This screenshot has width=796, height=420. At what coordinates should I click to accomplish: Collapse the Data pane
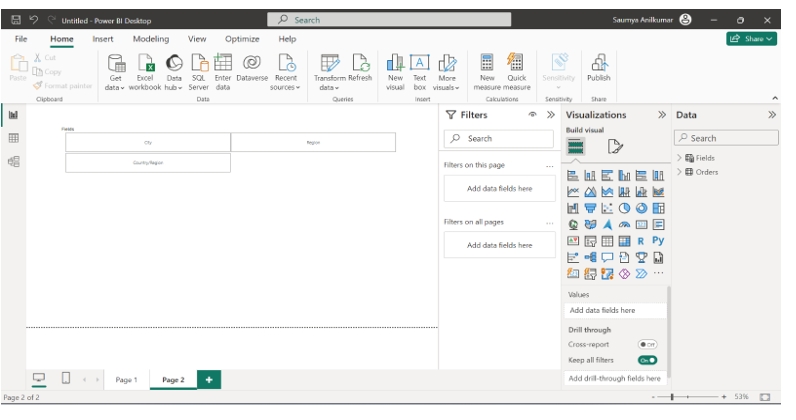point(772,115)
